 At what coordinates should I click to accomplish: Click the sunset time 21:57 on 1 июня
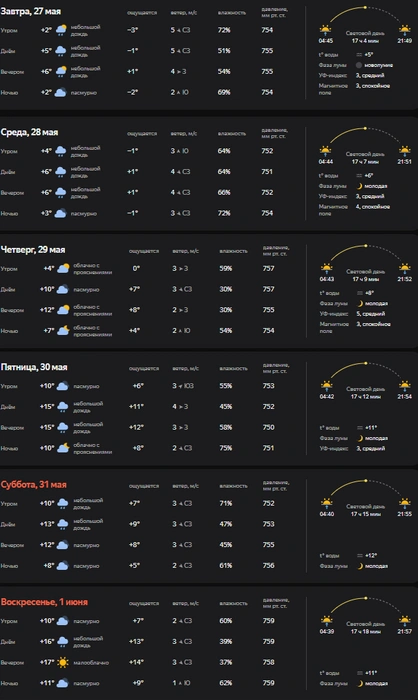click(x=405, y=632)
